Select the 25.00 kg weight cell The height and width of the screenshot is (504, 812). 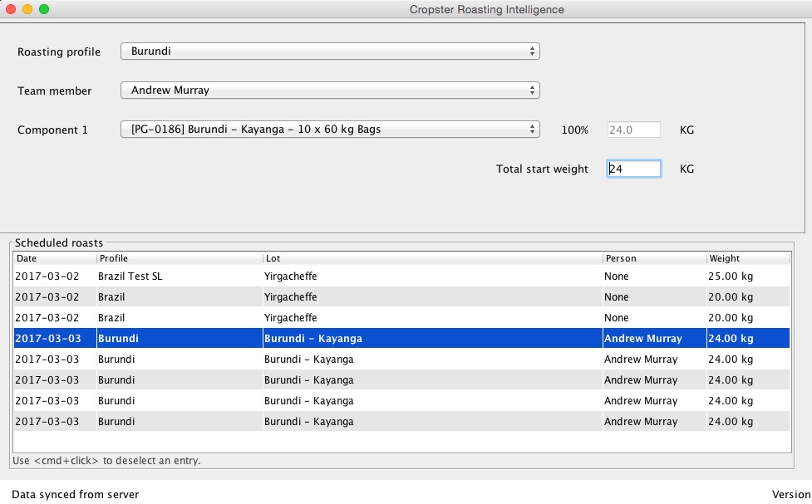click(x=748, y=276)
